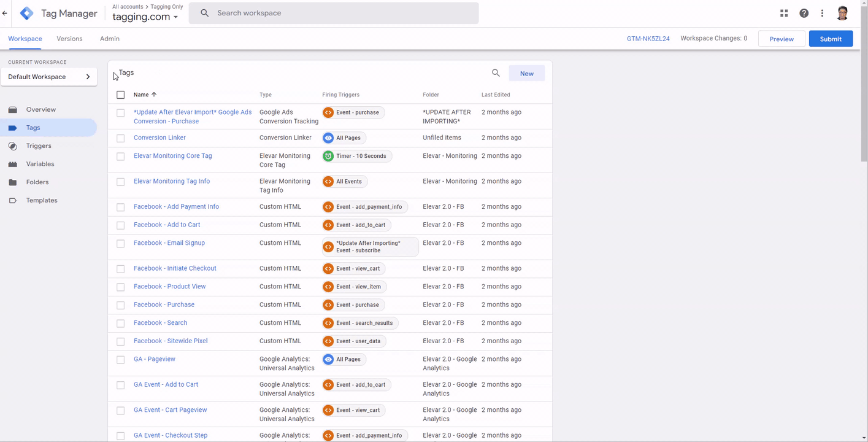Click the Templates sidebar icon
Screen dimensions: 868x442
click(12, 200)
